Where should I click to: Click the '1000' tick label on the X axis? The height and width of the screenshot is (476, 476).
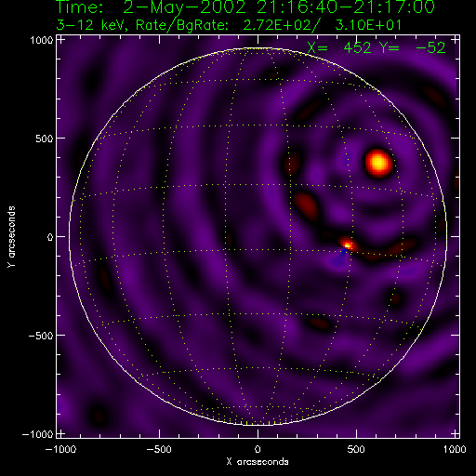point(455,449)
